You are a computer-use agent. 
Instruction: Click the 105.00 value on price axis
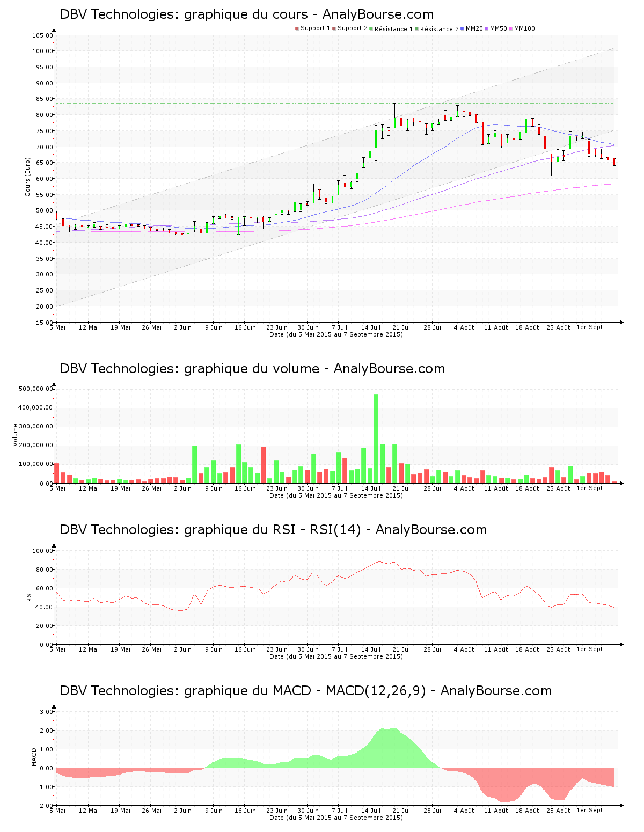(x=42, y=35)
